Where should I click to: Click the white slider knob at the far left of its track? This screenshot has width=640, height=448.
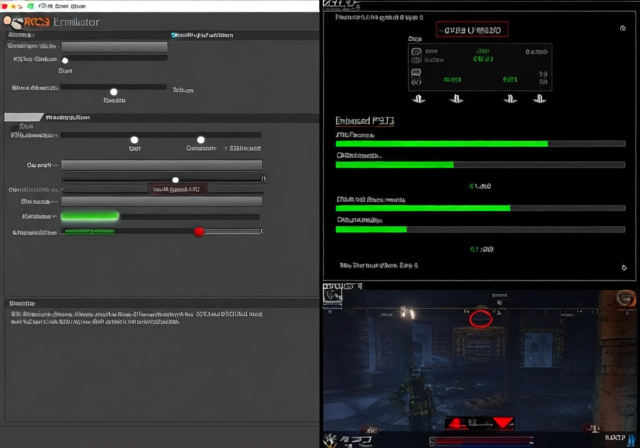click(65, 60)
